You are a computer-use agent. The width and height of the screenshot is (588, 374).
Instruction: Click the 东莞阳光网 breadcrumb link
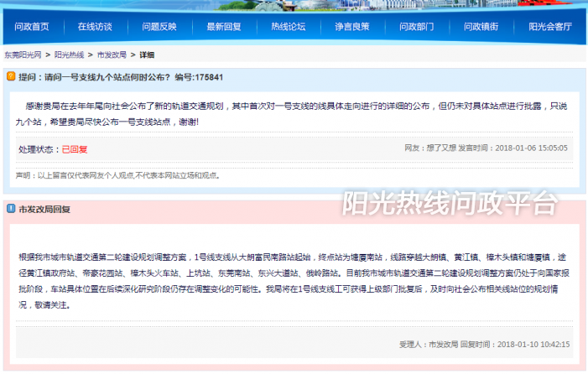23,55
